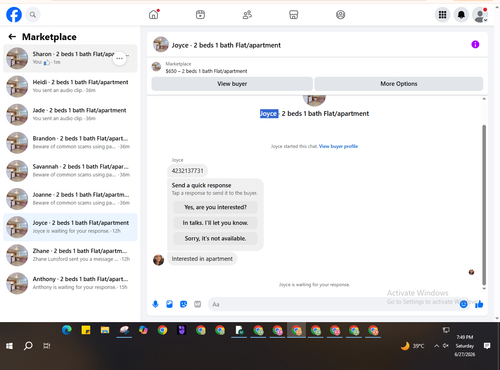Launch Microsoft Edge from taskbar

(x=67, y=330)
